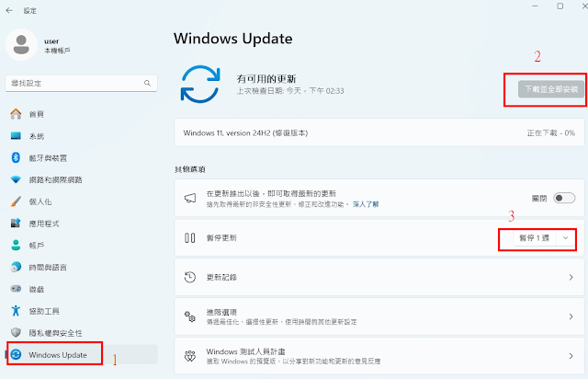
Task: Click the 其他選項 section label
Action: click(190, 169)
